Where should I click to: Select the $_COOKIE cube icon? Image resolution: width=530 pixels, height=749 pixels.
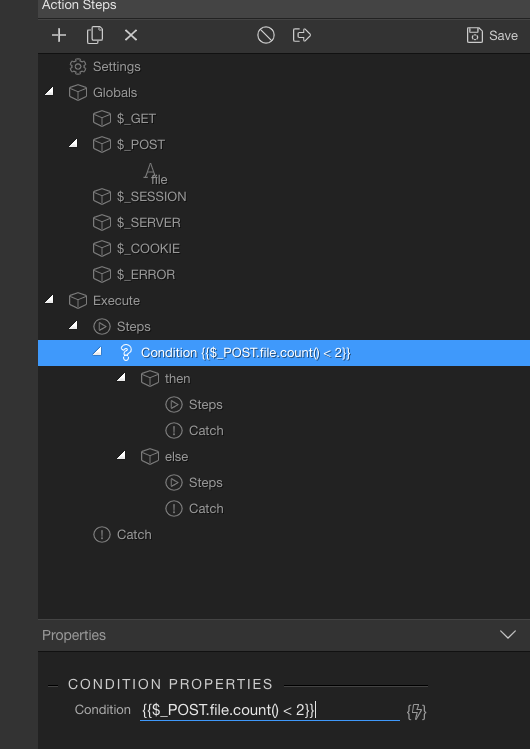click(102, 248)
